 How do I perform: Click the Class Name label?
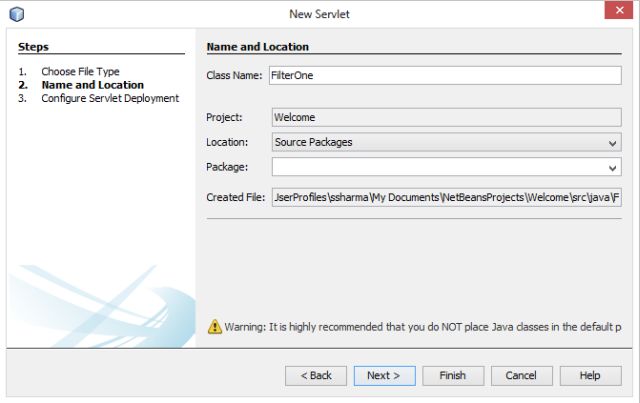(x=234, y=75)
